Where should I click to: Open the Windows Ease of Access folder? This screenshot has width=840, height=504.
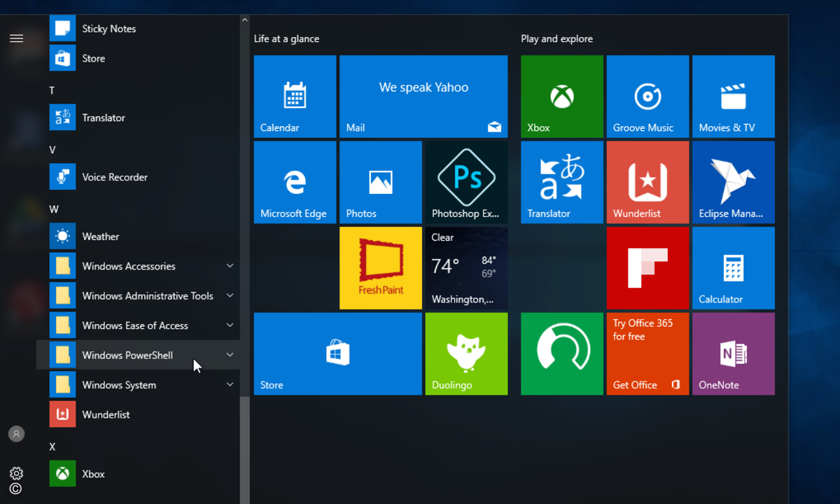[138, 325]
